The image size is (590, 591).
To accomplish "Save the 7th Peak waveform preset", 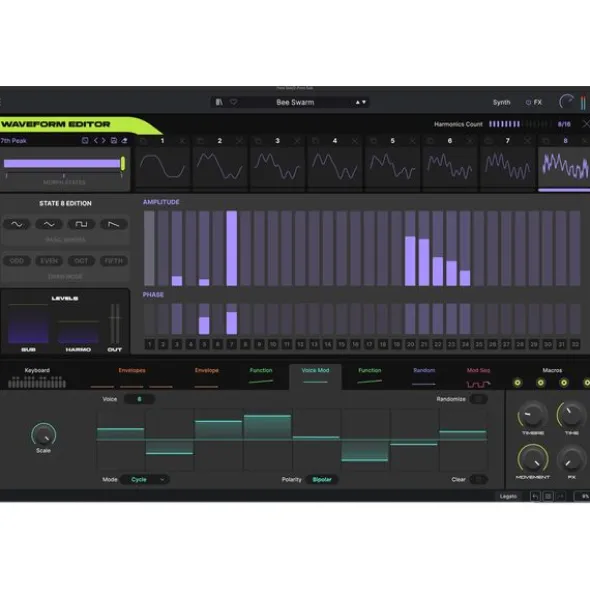I will (x=113, y=141).
